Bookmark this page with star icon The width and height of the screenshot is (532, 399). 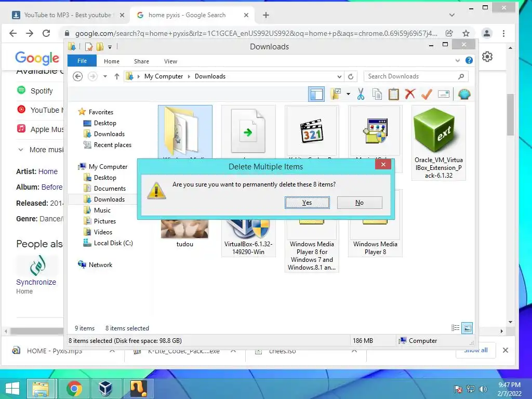click(466, 33)
